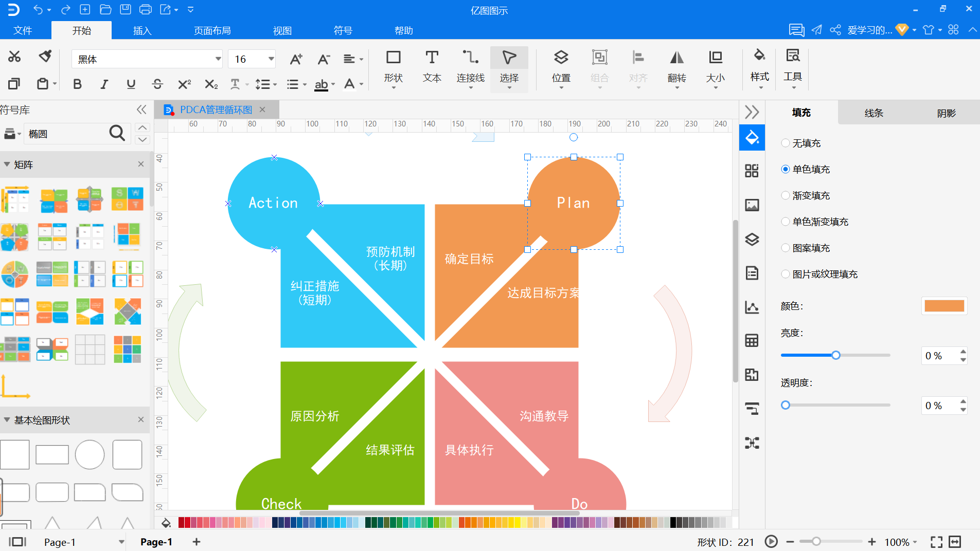Open the Size (大小) tool
Image resolution: width=980 pixels, height=551 pixels.
716,68
